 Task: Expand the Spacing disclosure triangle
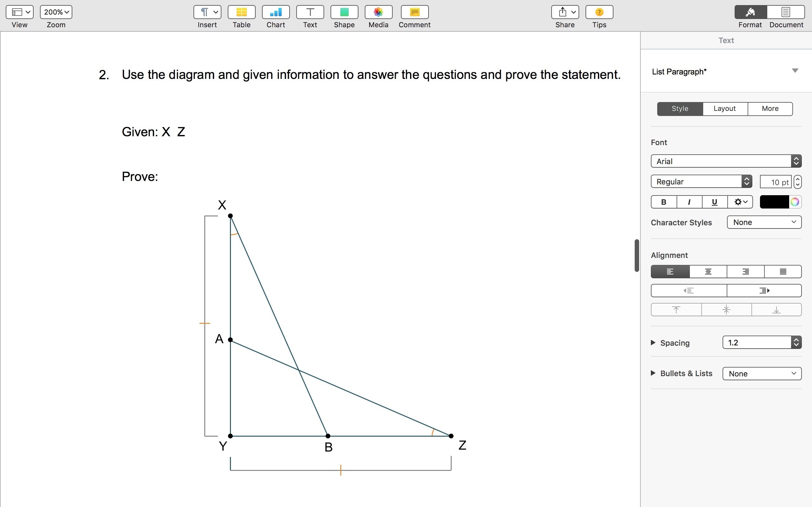click(x=653, y=342)
